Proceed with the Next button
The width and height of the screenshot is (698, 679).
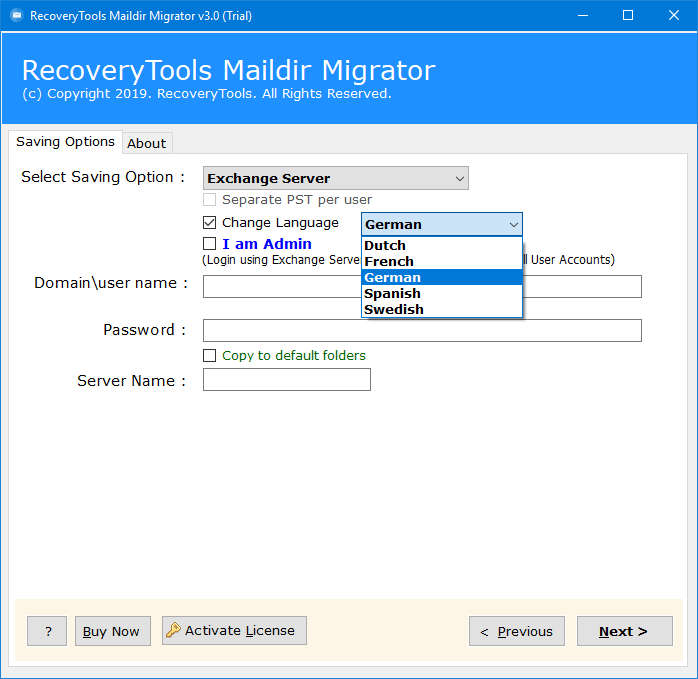(625, 631)
